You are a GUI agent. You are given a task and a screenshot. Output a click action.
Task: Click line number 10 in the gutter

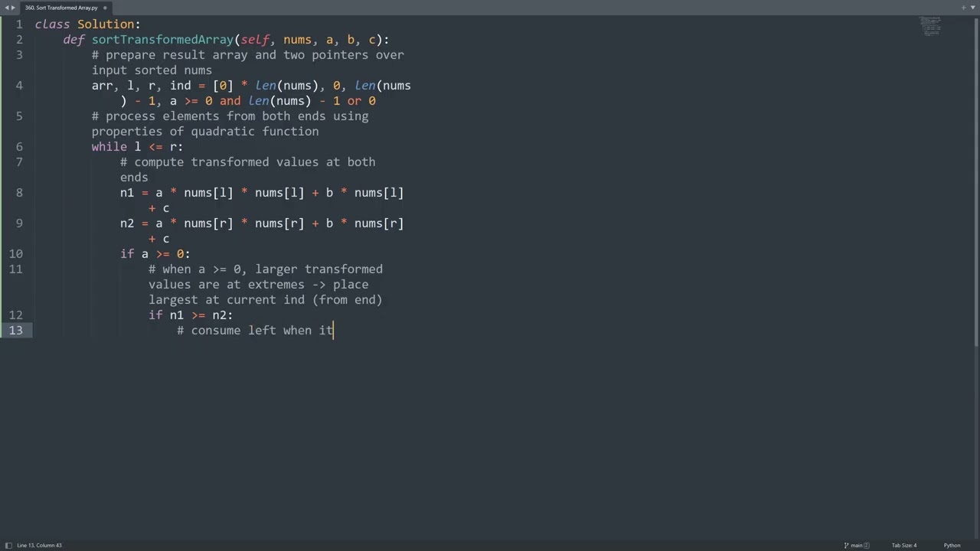(15, 253)
